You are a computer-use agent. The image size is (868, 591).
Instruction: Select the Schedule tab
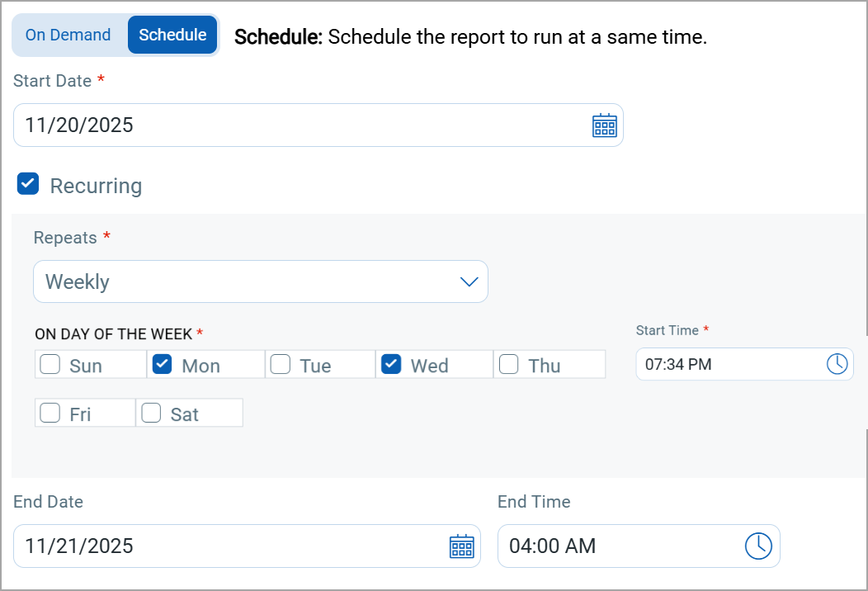coord(172,35)
